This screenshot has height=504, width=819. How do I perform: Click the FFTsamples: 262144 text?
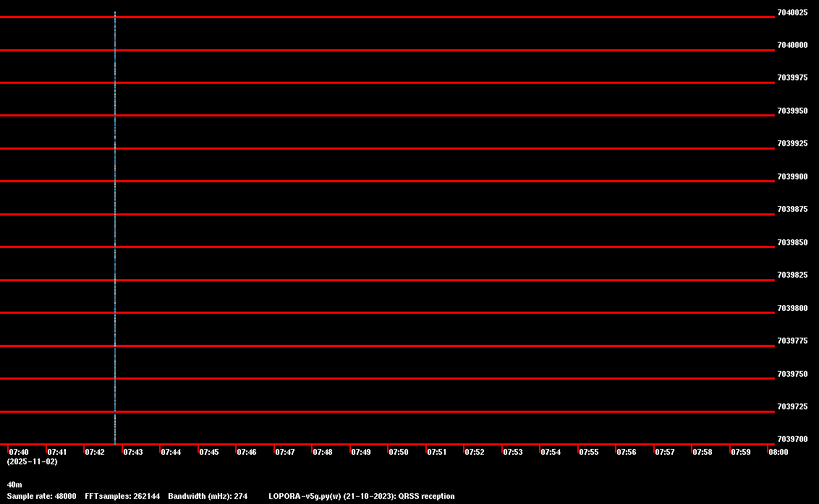tap(122, 497)
